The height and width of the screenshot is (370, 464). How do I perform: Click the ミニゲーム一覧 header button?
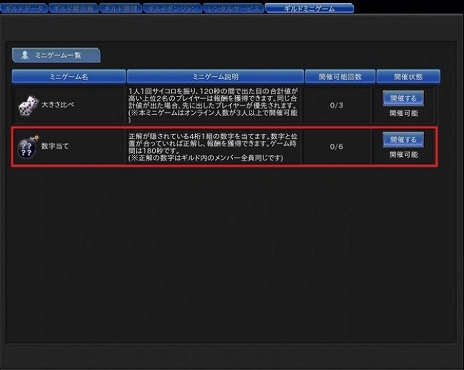coord(56,55)
